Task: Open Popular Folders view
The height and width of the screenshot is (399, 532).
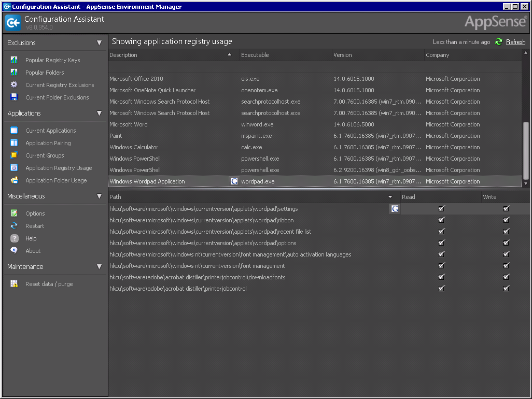Action: tap(45, 73)
